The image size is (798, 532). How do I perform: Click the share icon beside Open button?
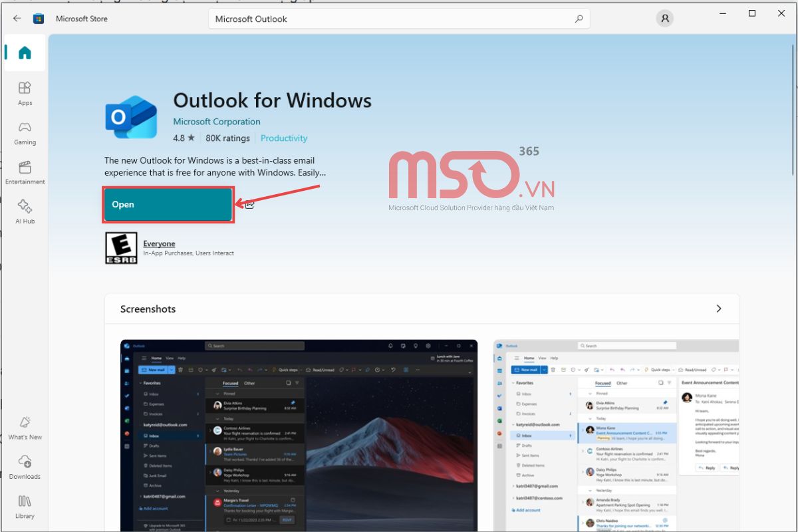tap(249, 205)
